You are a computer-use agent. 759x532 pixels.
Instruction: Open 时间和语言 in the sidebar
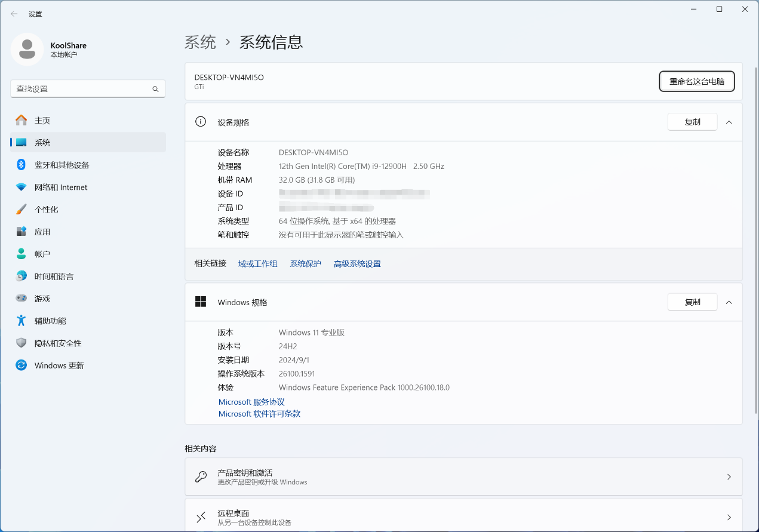[x=54, y=276]
